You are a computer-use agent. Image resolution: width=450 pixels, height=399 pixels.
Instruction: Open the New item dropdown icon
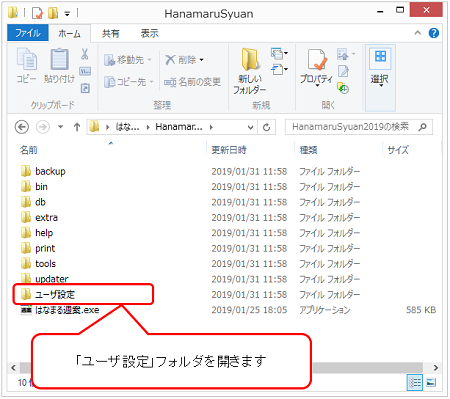(x=279, y=54)
